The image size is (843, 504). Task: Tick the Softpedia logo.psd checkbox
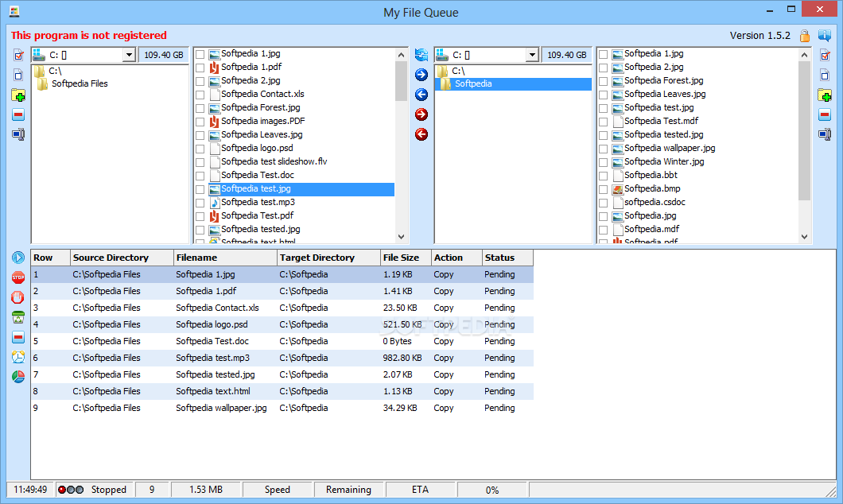click(x=200, y=149)
